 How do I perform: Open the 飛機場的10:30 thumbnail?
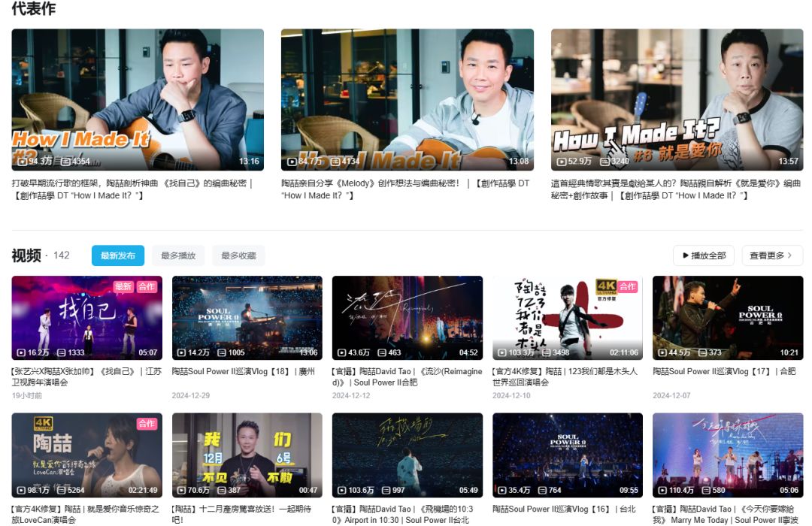tap(408, 455)
